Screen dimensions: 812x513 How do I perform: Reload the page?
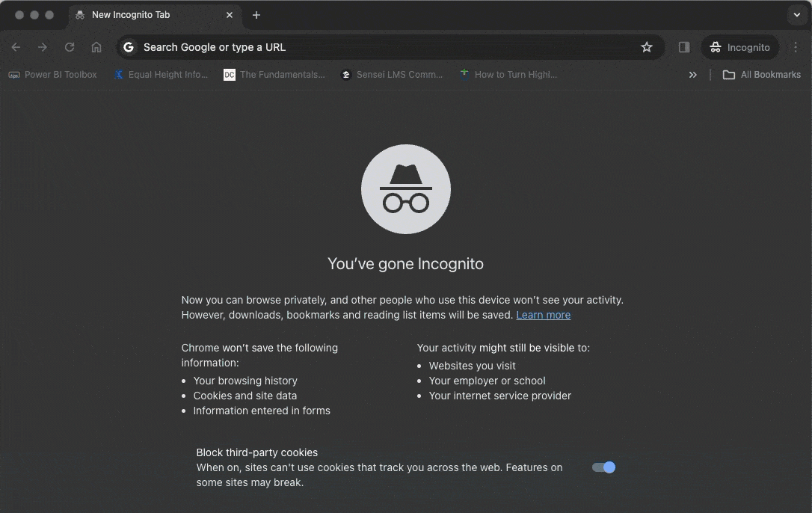pyautogui.click(x=70, y=47)
